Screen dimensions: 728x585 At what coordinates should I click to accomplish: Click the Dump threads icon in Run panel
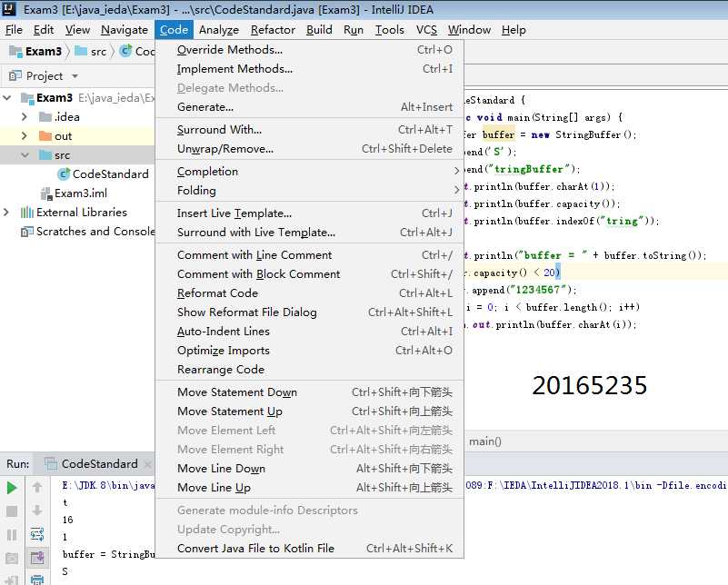[x=12, y=558]
